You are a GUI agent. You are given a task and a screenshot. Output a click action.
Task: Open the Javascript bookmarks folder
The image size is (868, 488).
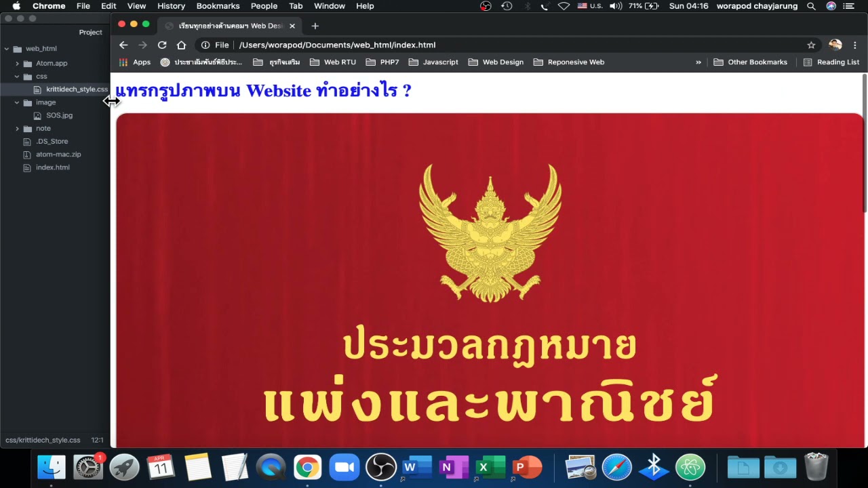click(433, 62)
